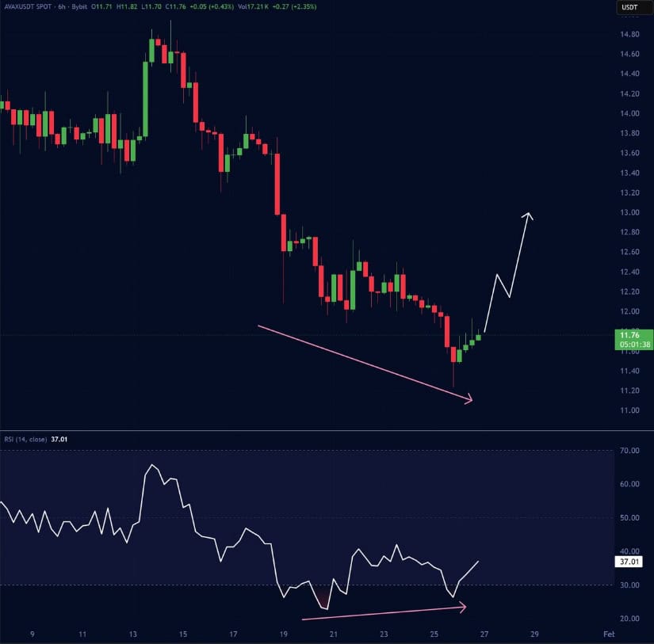The height and width of the screenshot is (644, 654).
Task: Click the tall green candle near 13
Action: (x=145, y=98)
